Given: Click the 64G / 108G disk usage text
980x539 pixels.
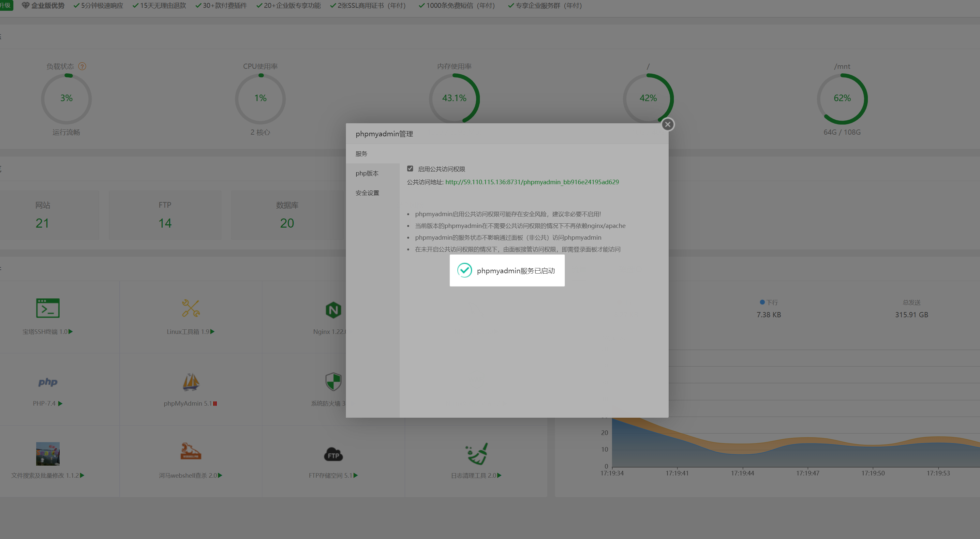Looking at the screenshot, I should [x=842, y=132].
